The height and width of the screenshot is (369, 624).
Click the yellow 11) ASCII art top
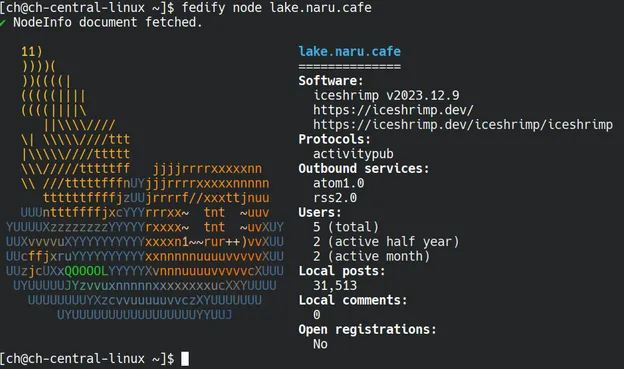[31, 52]
